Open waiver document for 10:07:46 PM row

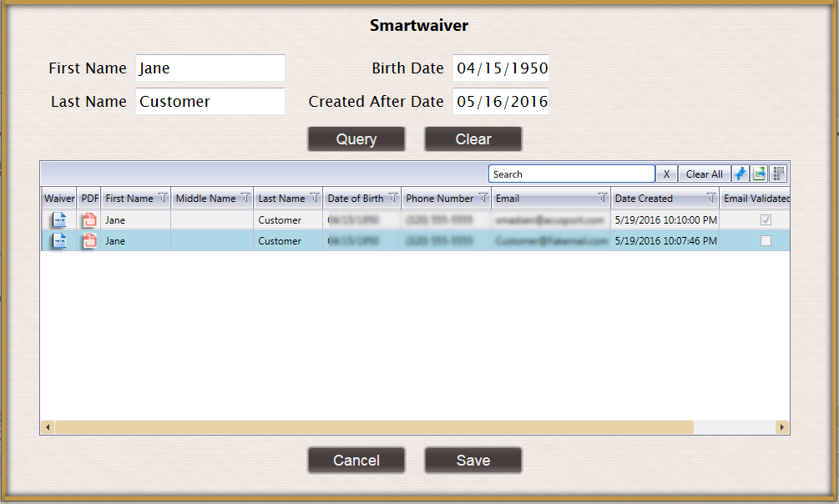[59, 241]
